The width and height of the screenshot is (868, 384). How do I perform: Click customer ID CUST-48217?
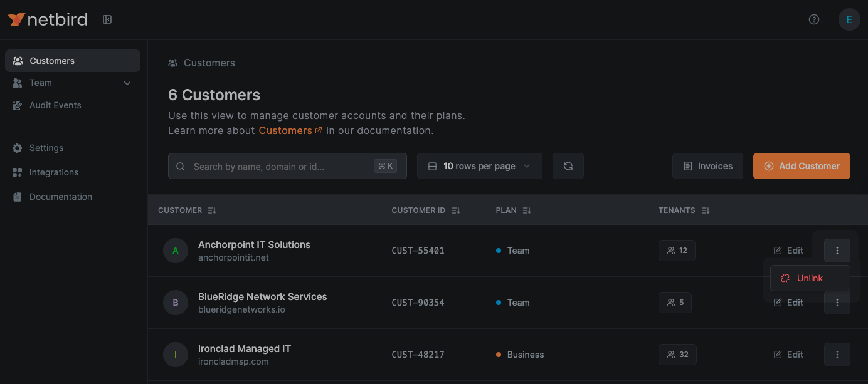[x=418, y=355]
